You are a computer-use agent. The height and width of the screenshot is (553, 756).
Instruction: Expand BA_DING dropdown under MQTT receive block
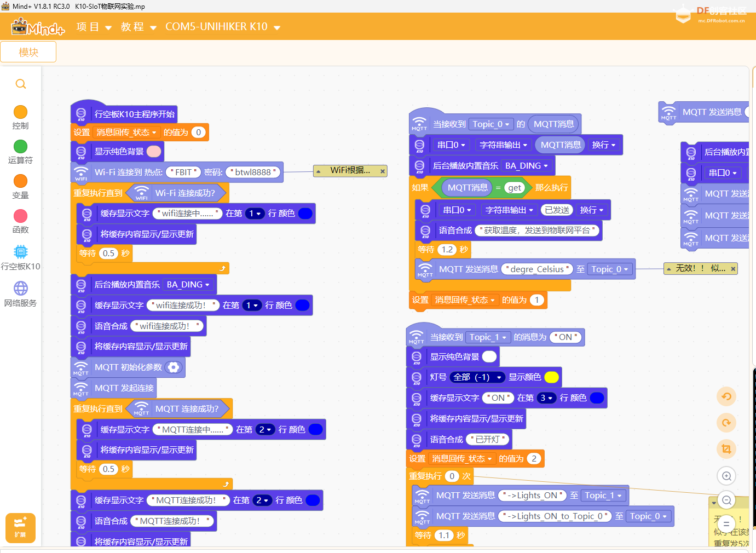pyautogui.click(x=526, y=166)
